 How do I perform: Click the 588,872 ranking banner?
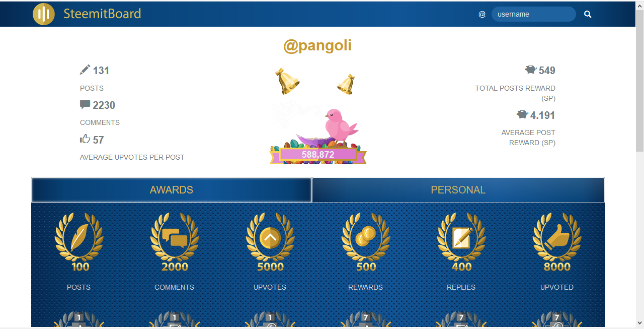pos(318,155)
